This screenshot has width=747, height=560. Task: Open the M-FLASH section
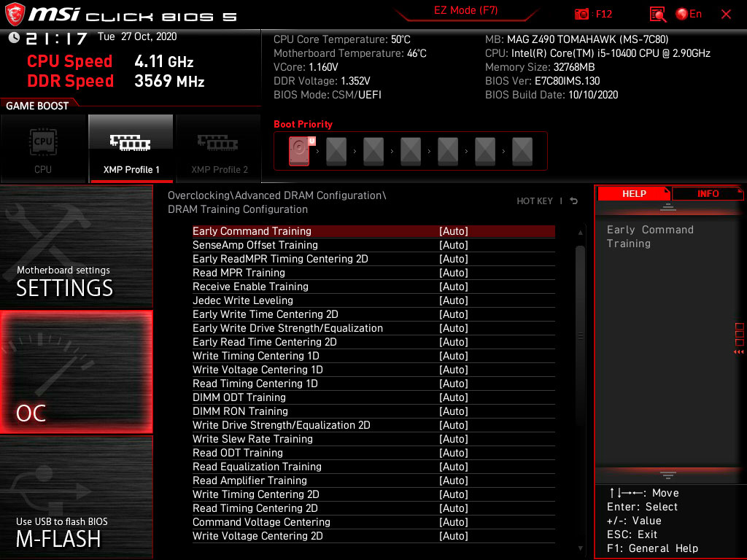(76, 497)
